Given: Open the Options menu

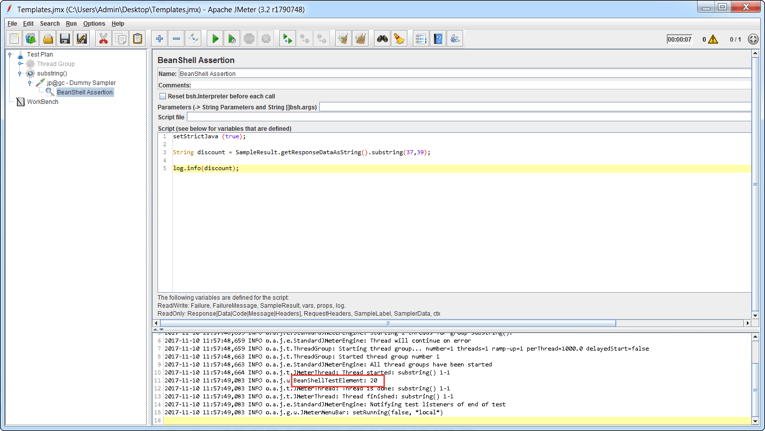Looking at the screenshot, I should pyautogui.click(x=94, y=23).
